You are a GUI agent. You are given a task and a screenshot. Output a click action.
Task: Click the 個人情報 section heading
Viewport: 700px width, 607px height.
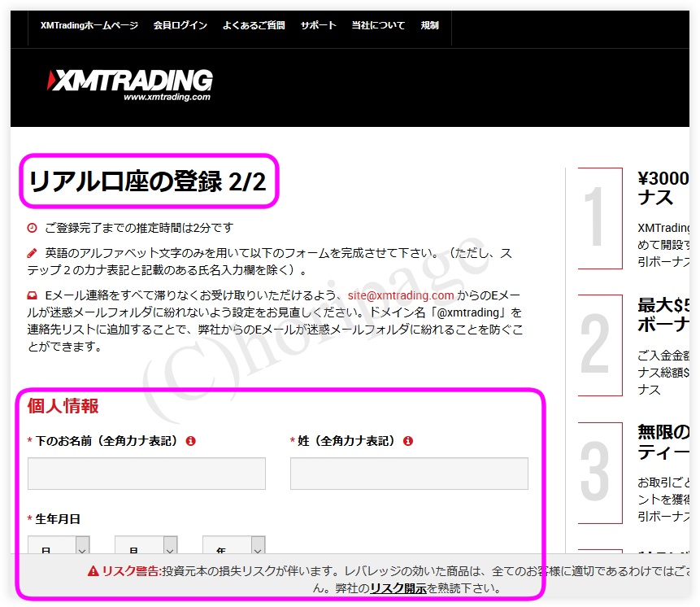[x=63, y=406]
